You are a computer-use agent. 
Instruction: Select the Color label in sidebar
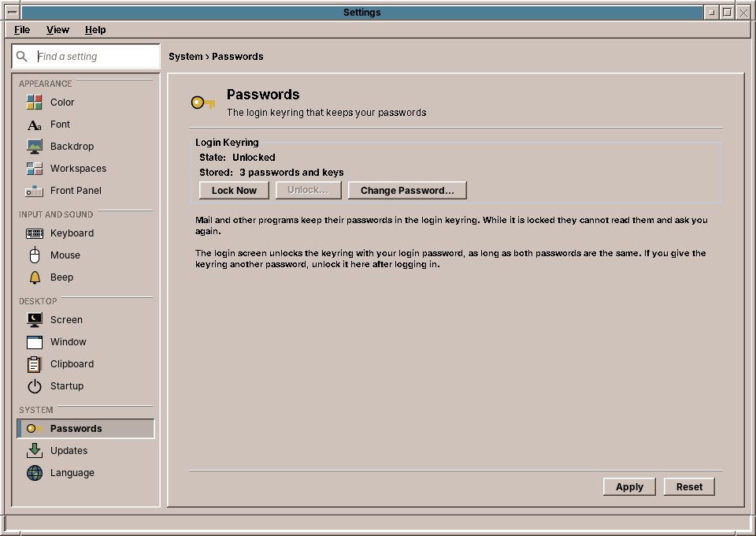[x=62, y=102]
